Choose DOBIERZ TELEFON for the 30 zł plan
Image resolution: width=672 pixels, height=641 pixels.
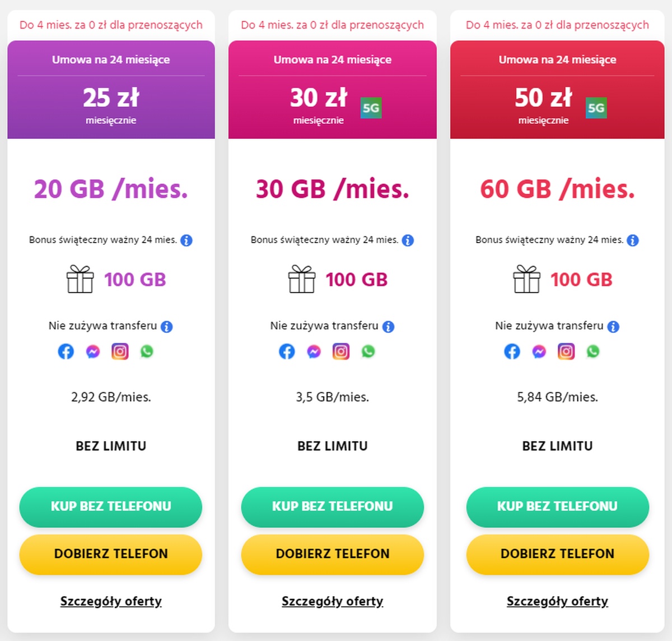point(333,554)
